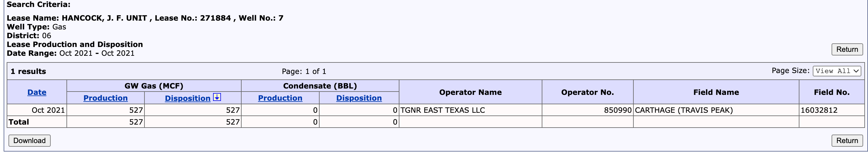Viewport: 868px width, 157px height.
Task: Select the field number 16032812 cell
Action: [x=831, y=110]
